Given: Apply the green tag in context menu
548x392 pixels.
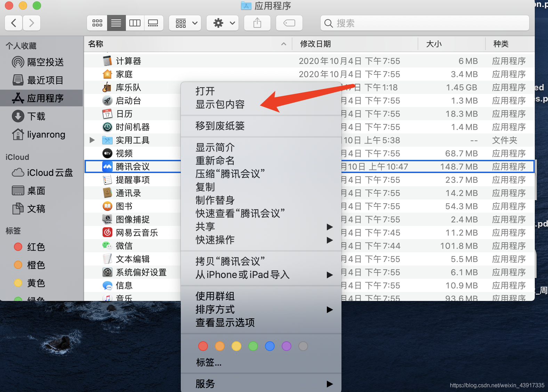Looking at the screenshot, I should point(253,346).
